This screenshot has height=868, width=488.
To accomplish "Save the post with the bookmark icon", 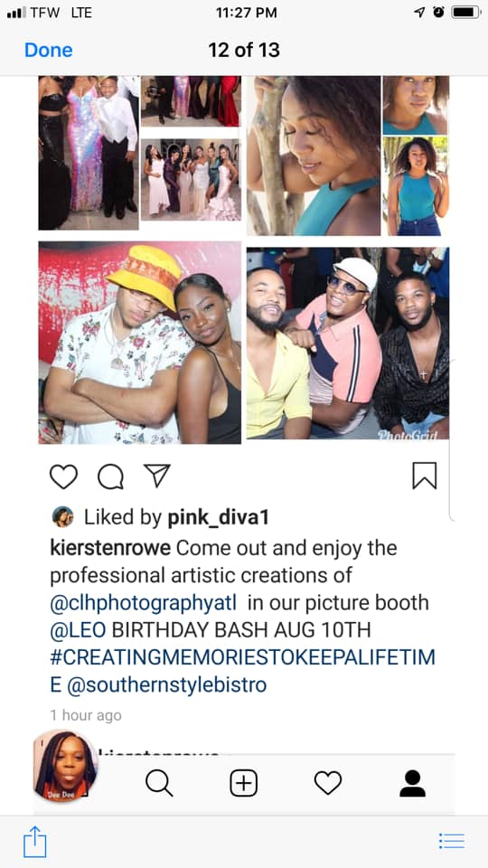I will point(425,476).
